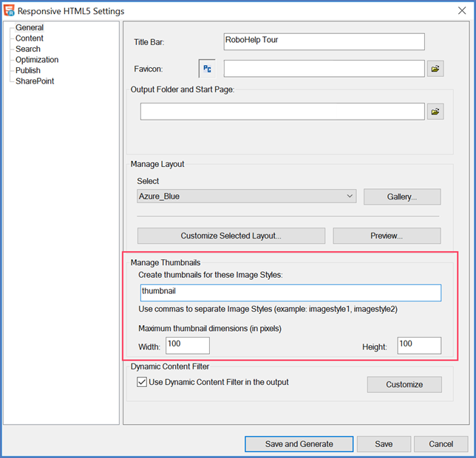Image resolution: width=476 pixels, height=458 pixels.
Task: Click the RoboHelp app icon in title bar
Action: coord(9,11)
